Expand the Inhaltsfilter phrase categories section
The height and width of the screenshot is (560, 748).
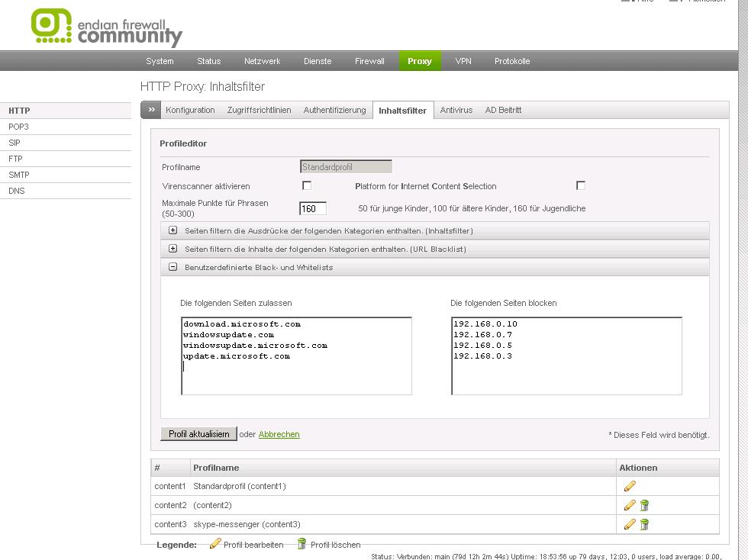(x=172, y=230)
